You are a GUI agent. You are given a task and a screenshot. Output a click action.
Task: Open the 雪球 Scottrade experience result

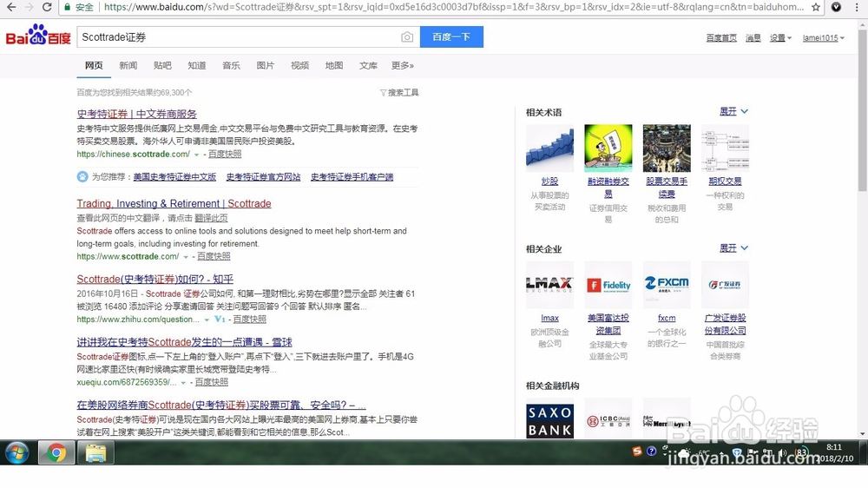(x=184, y=342)
